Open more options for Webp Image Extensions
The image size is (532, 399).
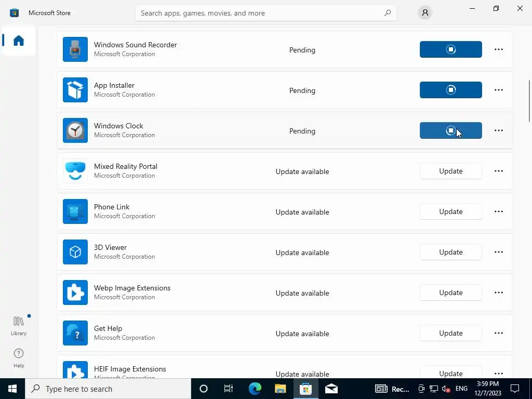click(498, 292)
